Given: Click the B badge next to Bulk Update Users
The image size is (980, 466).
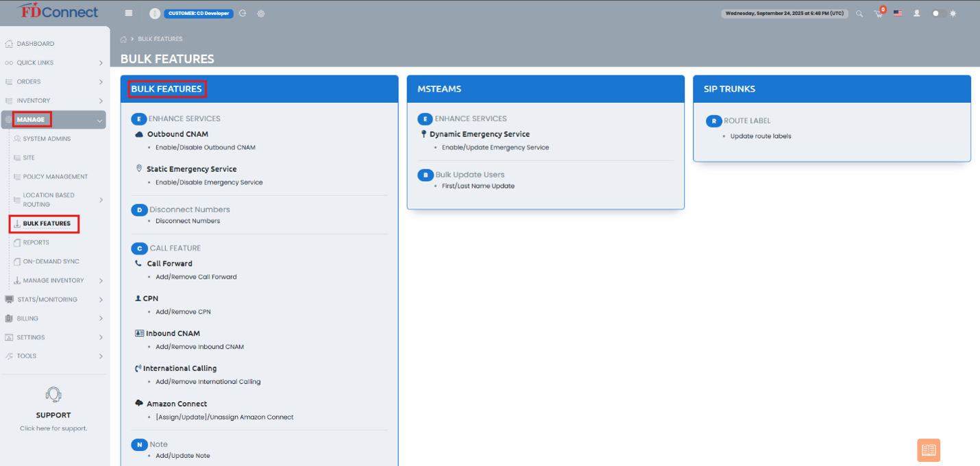Looking at the screenshot, I should coord(426,175).
